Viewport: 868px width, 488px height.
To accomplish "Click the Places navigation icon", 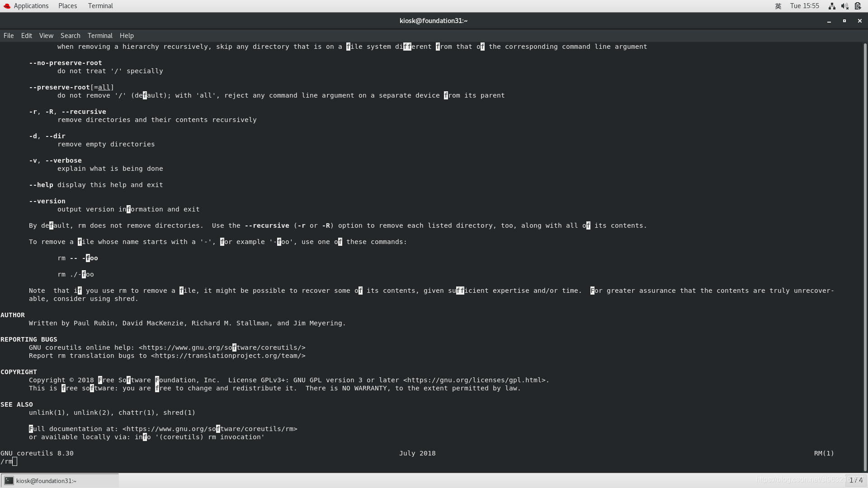I will pyautogui.click(x=67, y=5).
